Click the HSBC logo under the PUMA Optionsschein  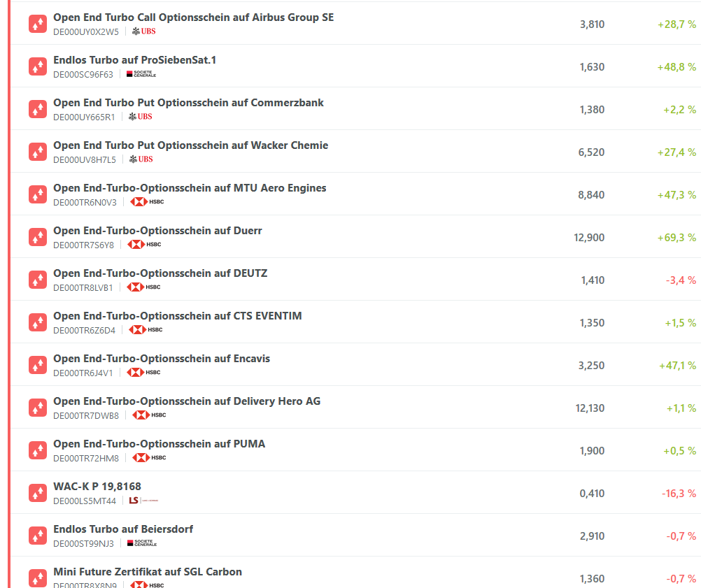tap(149, 458)
